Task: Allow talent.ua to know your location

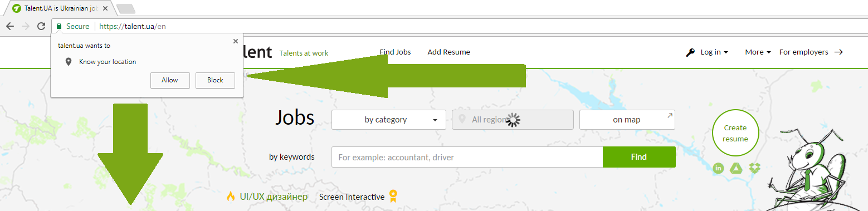Action: 170,80
